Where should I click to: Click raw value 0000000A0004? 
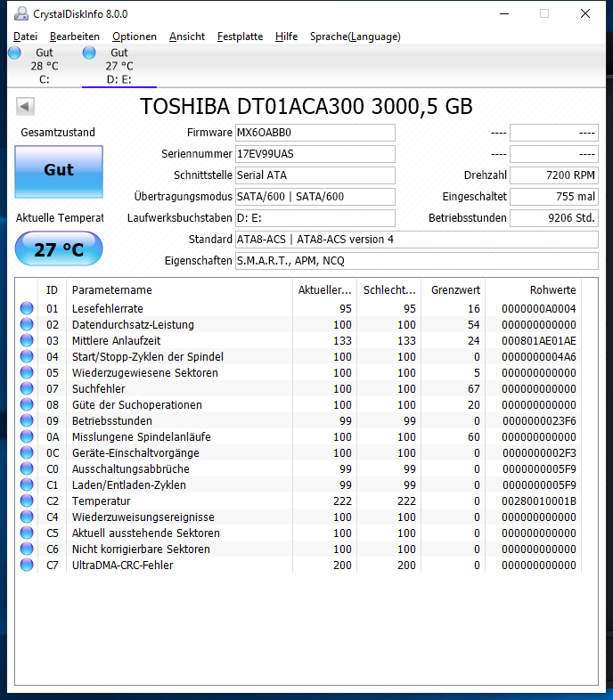coord(539,309)
